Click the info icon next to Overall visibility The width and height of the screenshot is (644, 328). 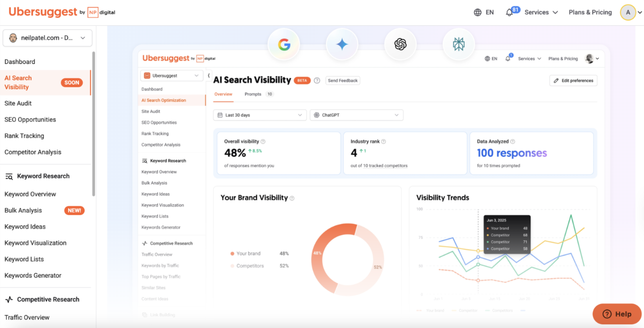click(263, 141)
